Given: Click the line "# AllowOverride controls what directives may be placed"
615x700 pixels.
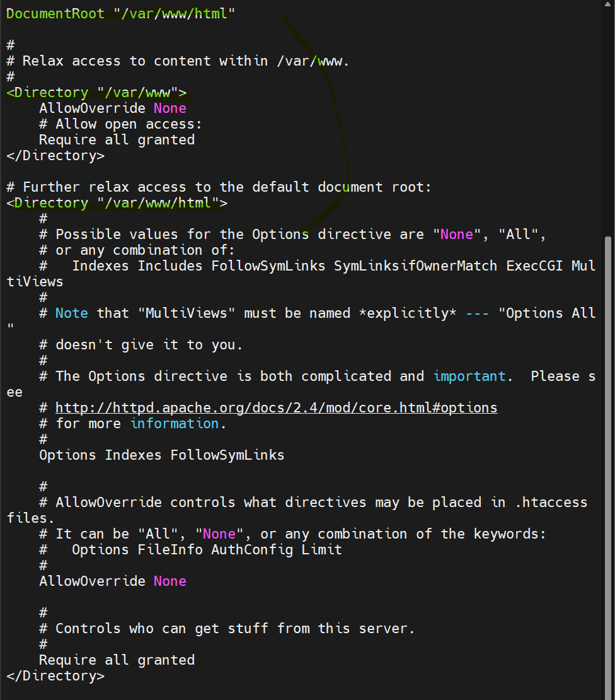Looking at the screenshot, I should [314, 503].
